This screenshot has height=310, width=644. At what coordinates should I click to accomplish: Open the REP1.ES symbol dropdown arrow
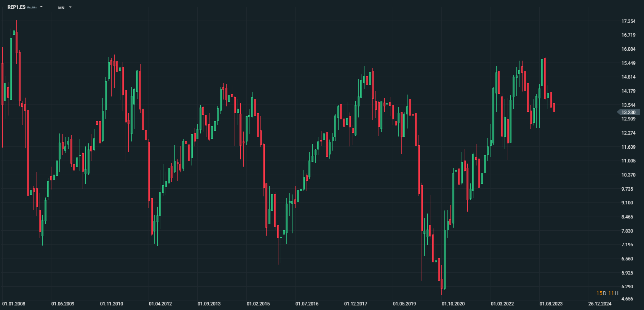[41, 7]
